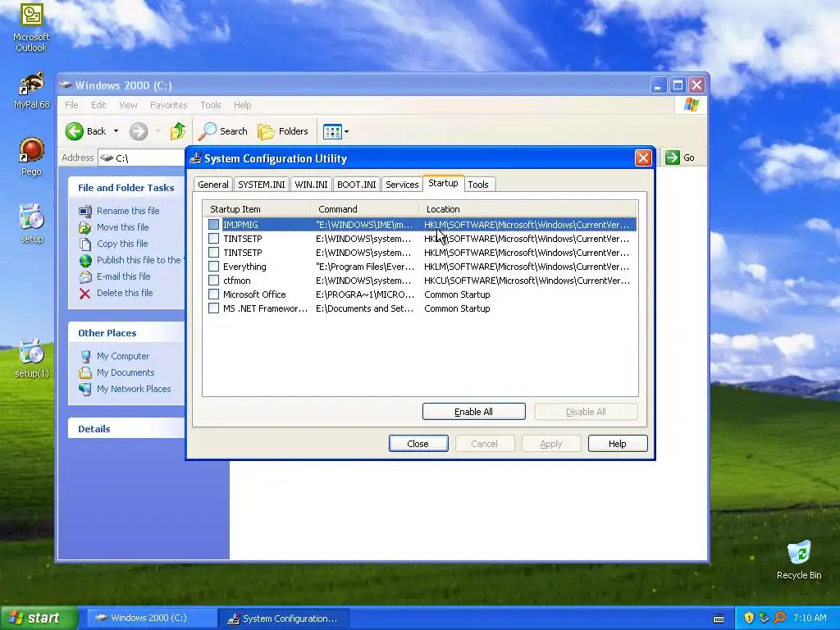
Task: Select the Common Startup location of Microsoft Office
Action: tap(457, 294)
